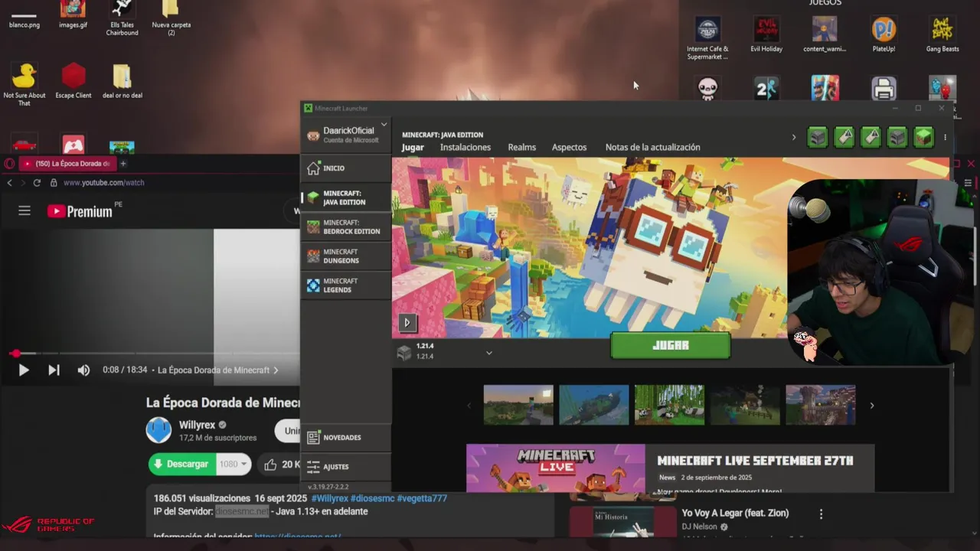Click the first furnace installation icon in launcher header
This screenshot has width=980, height=551.
point(818,138)
